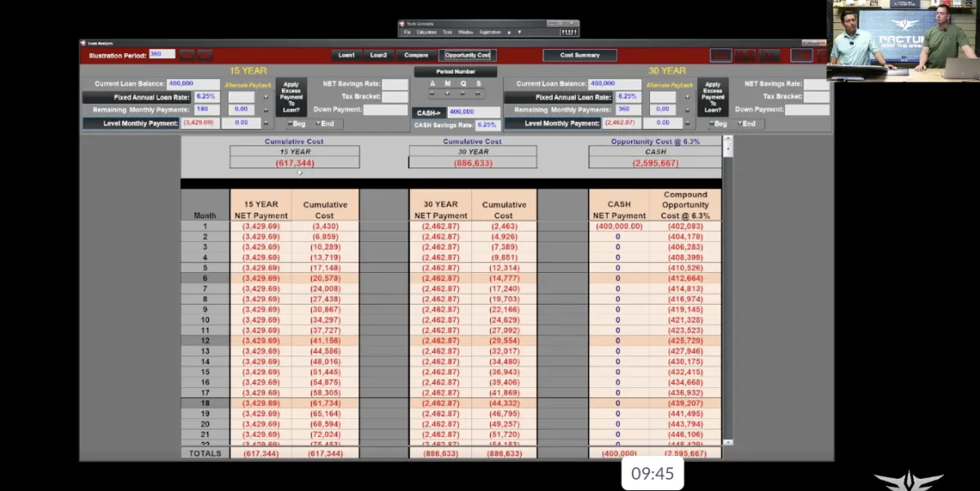
Task: Click the CASH-> button
Action: (x=428, y=113)
